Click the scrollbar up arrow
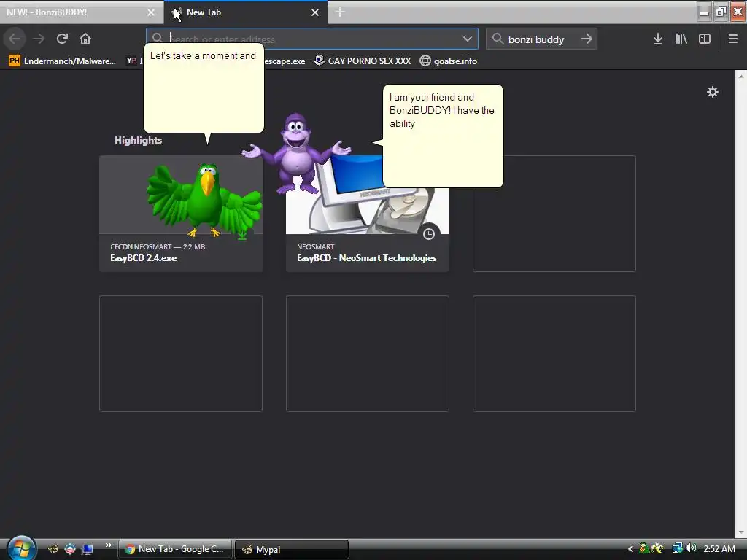Image resolution: width=747 pixels, height=560 pixels. [x=741, y=76]
